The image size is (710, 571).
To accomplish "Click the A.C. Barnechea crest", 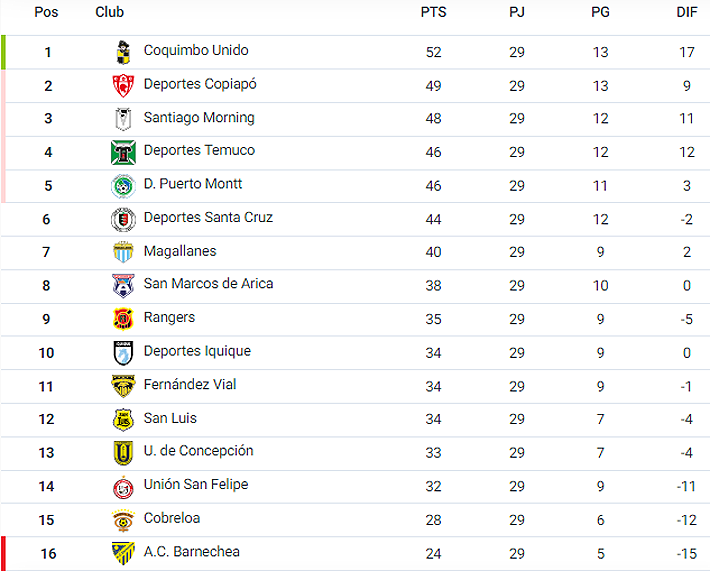I will click(x=122, y=553).
